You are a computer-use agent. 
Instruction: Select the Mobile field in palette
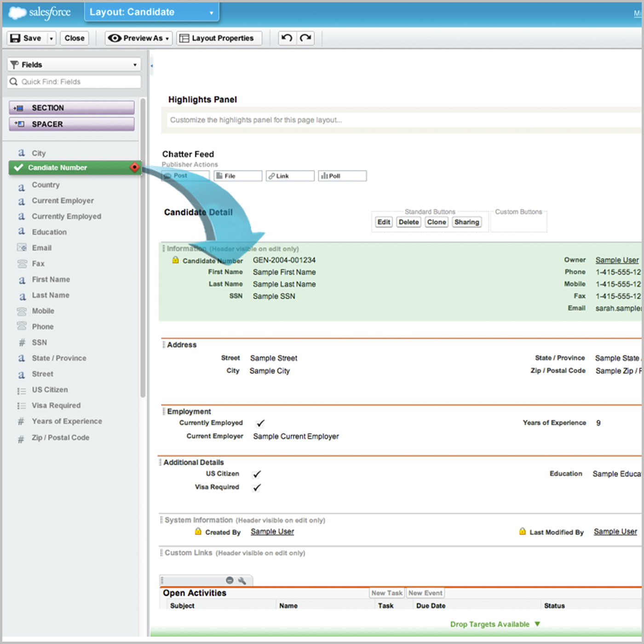(x=43, y=311)
